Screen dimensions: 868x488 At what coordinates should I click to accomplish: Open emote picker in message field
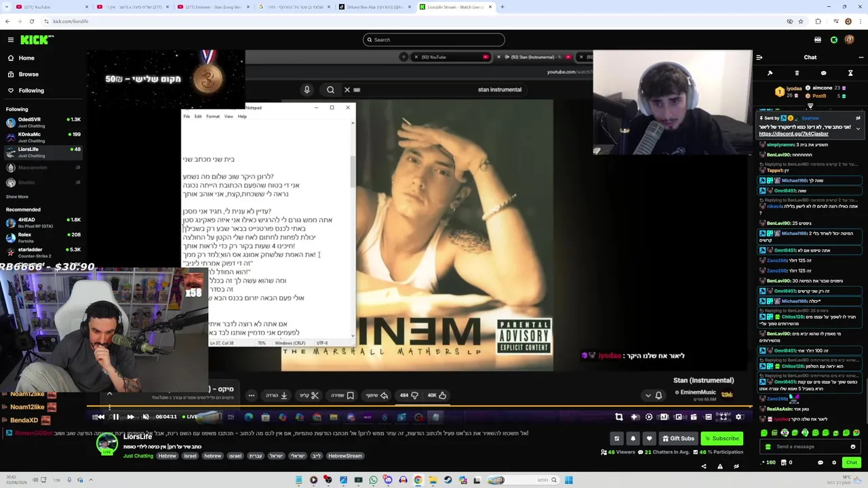[853, 447]
